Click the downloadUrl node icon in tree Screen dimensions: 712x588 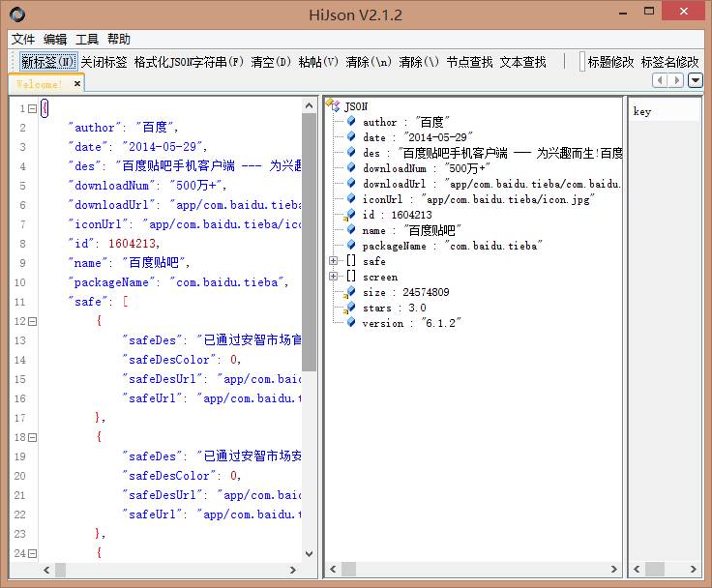(351, 183)
